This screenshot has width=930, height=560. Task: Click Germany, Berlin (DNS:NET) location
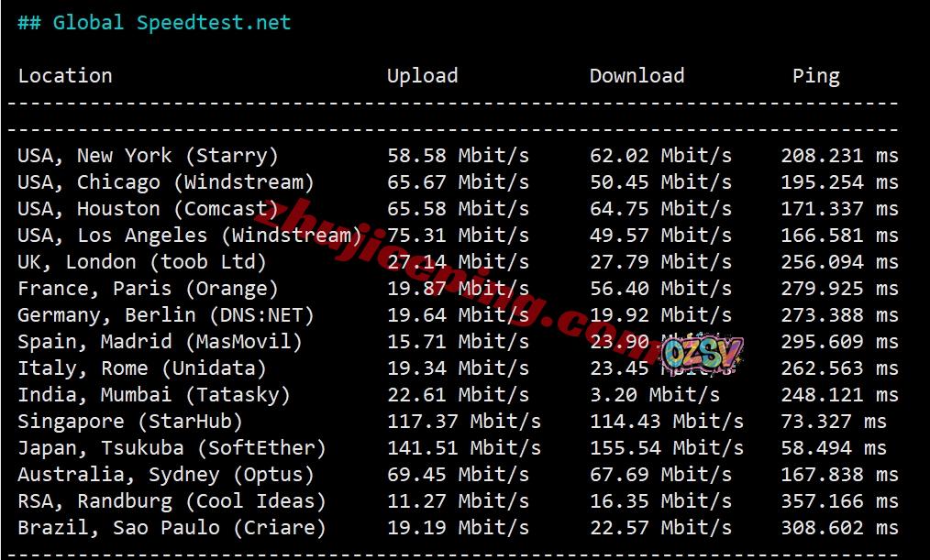(165, 314)
